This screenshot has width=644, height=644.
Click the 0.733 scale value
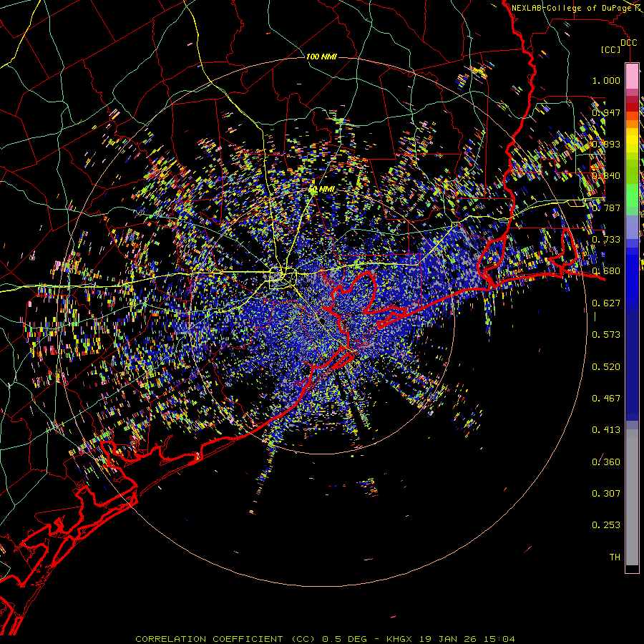click(606, 240)
